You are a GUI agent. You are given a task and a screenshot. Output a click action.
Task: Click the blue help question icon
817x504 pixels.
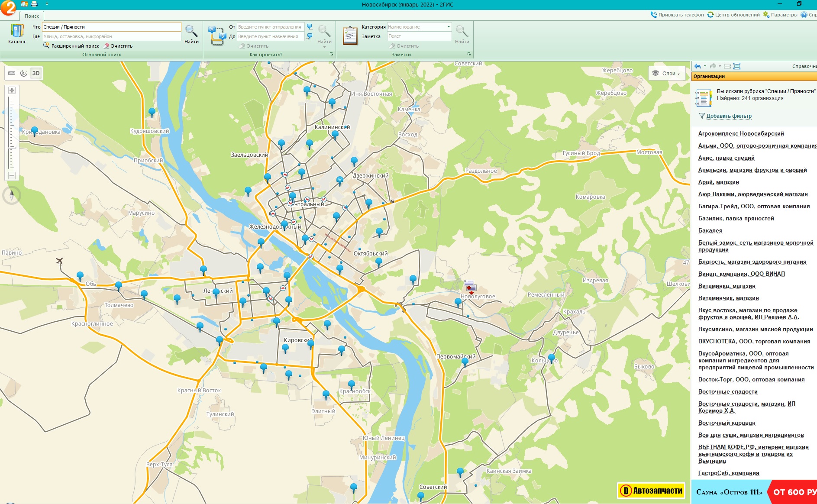coord(804,15)
